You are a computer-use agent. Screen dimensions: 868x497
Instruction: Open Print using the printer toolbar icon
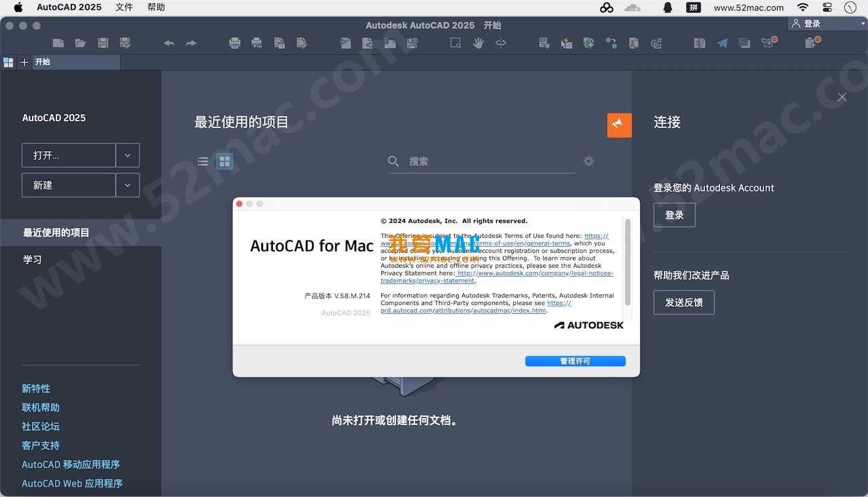[x=234, y=42]
